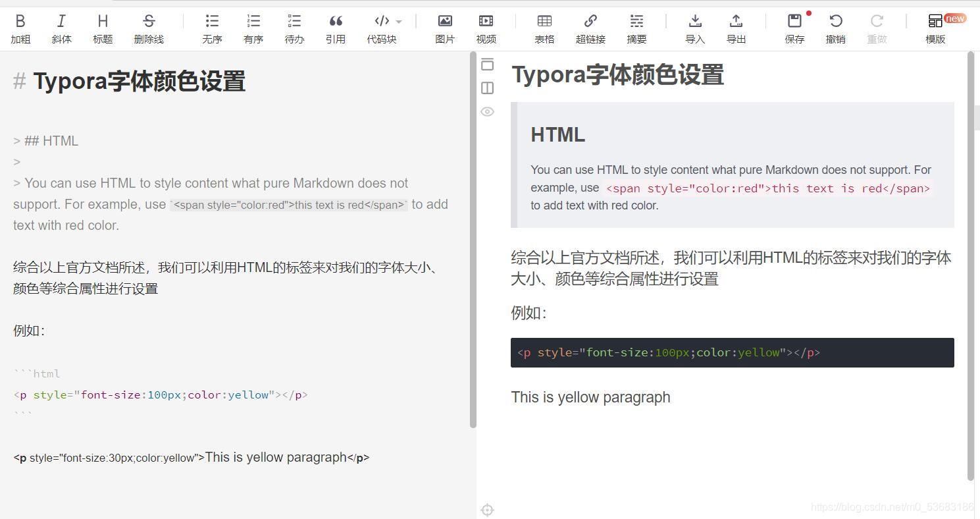Click 'This is yellow paragraph' in the preview

590,397
